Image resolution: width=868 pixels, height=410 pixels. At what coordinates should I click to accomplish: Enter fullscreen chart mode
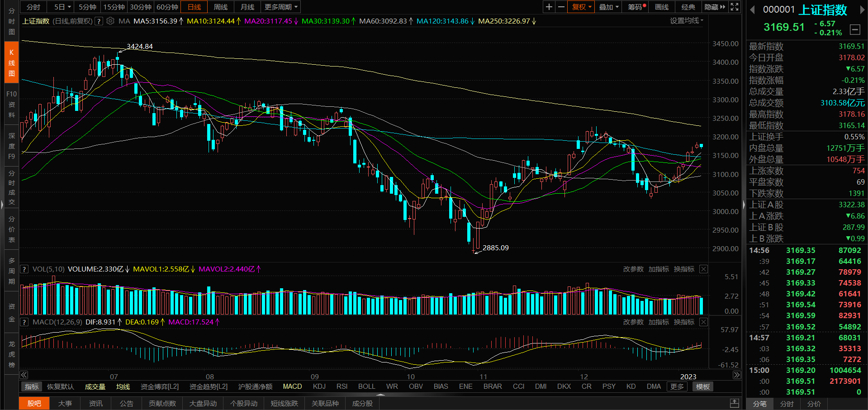point(735,7)
